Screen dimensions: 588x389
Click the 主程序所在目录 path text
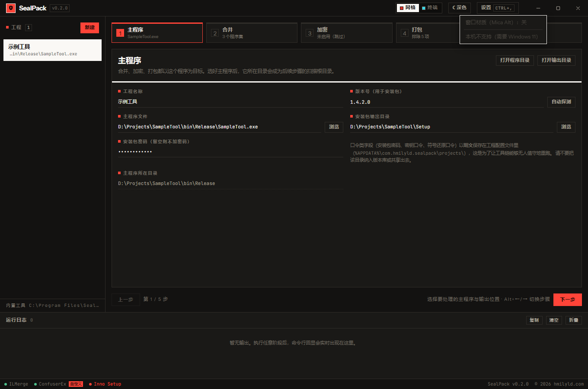166,183
